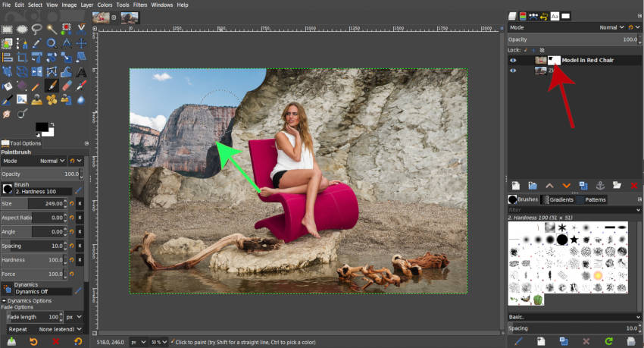
Task: Open the Tool Options tab
Action: tap(21, 143)
